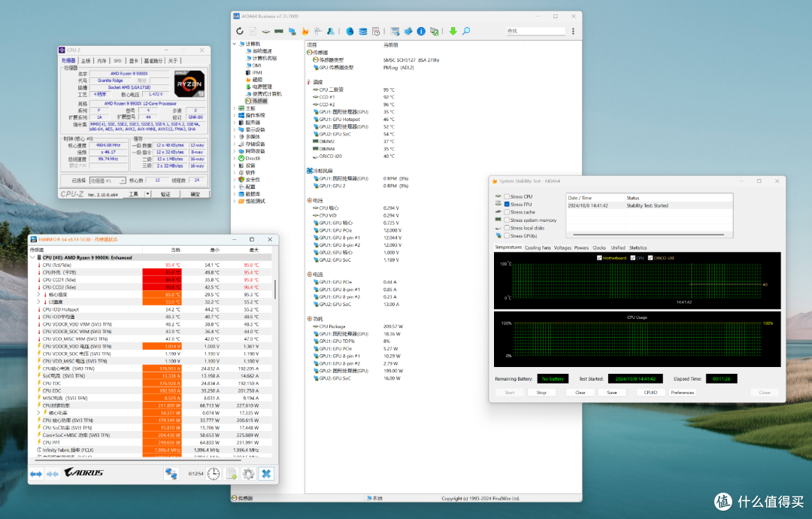Open the 主板 tab in CPU-Z
812x519 pixels.
click(86, 61)
